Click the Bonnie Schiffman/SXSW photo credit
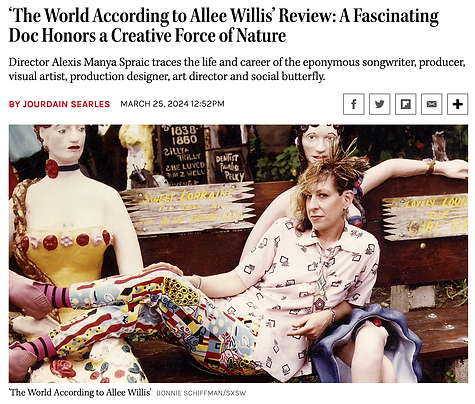 pyautogui.click(x=201, y=393)
